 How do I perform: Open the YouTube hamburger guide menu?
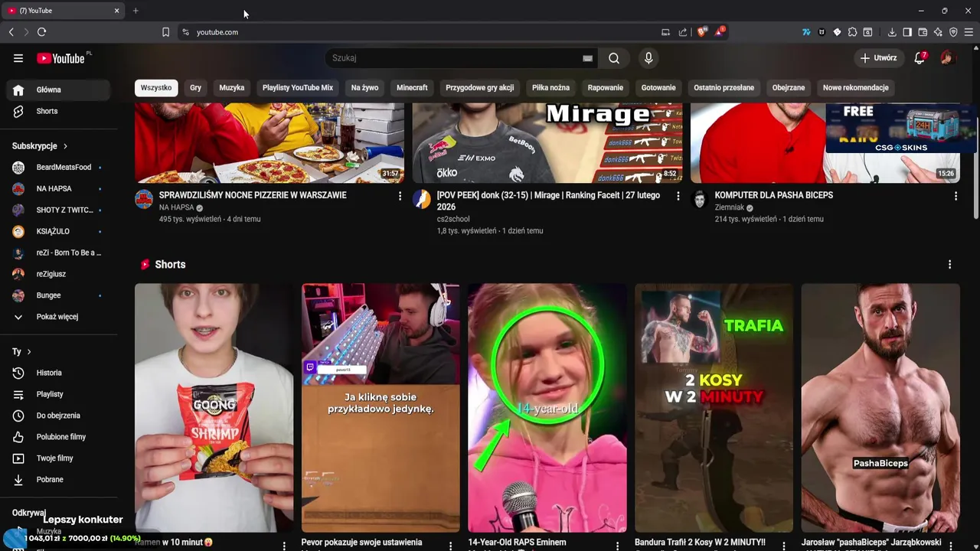(x=18, y=58)
